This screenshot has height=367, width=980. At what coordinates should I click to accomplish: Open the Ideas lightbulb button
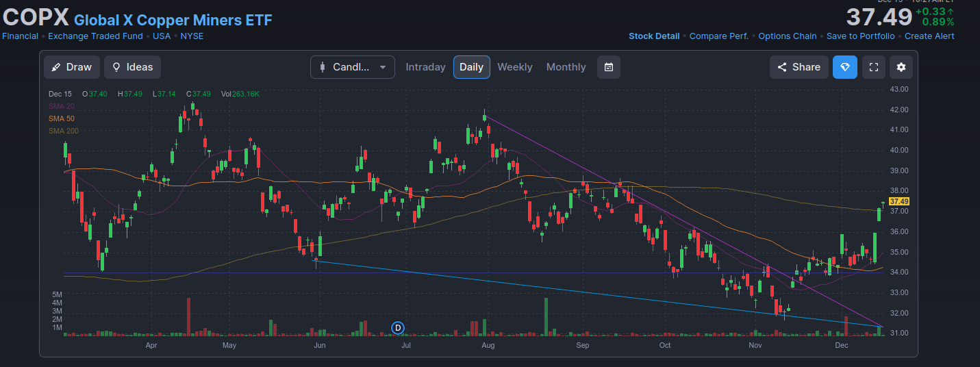point(133,67)
